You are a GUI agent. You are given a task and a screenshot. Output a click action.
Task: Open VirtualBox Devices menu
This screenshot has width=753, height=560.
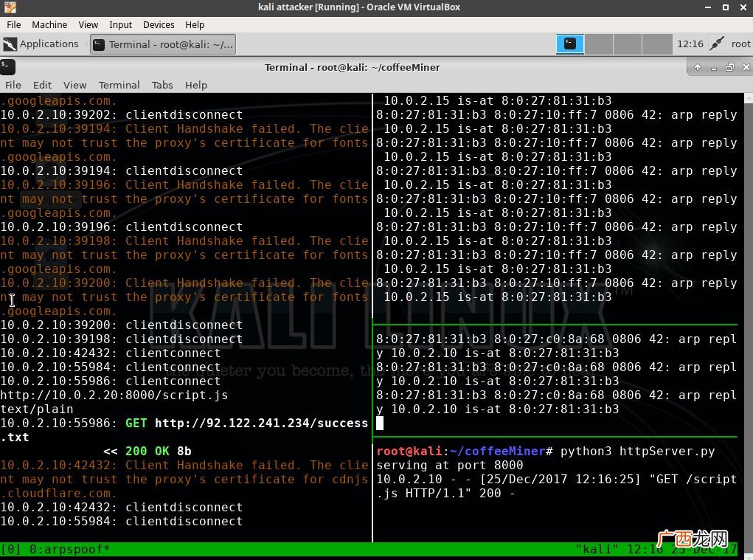(x=159, y=24)
